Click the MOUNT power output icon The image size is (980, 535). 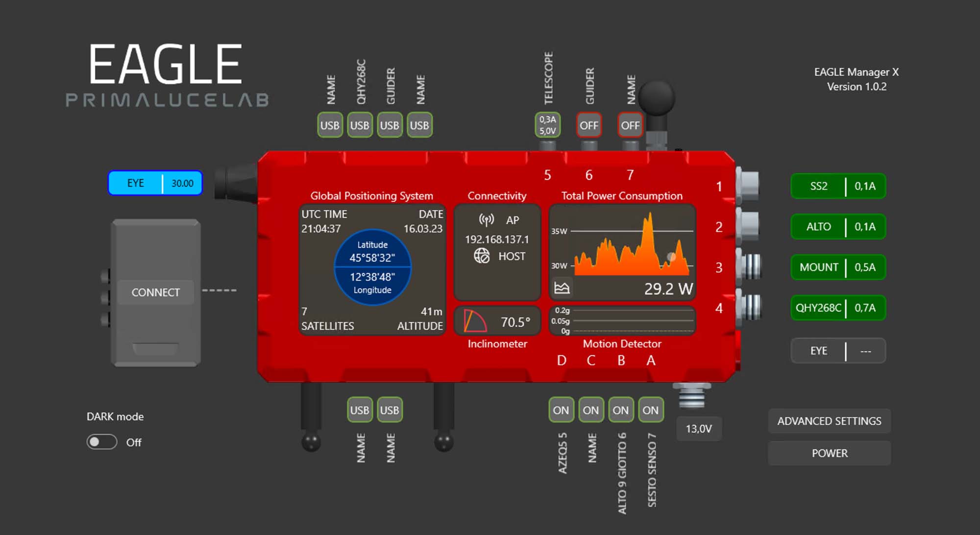[836, 267]
